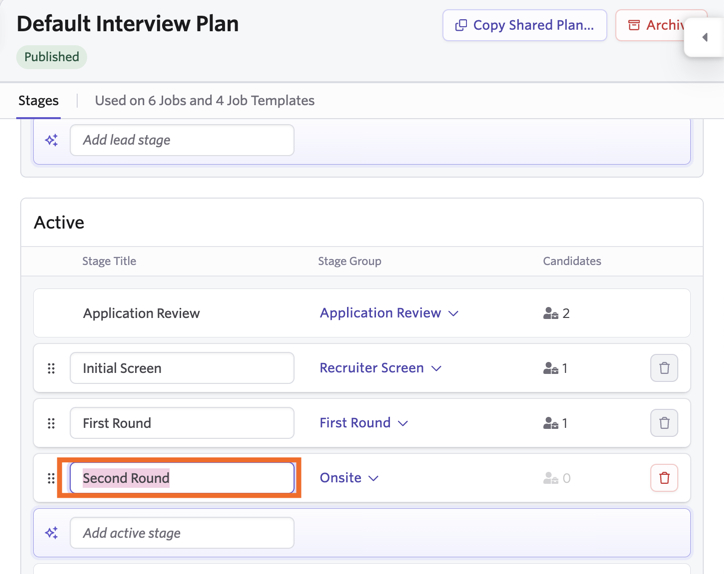Click candidates icon in First Round row
The image size is (724, 574).
[550, 423]
